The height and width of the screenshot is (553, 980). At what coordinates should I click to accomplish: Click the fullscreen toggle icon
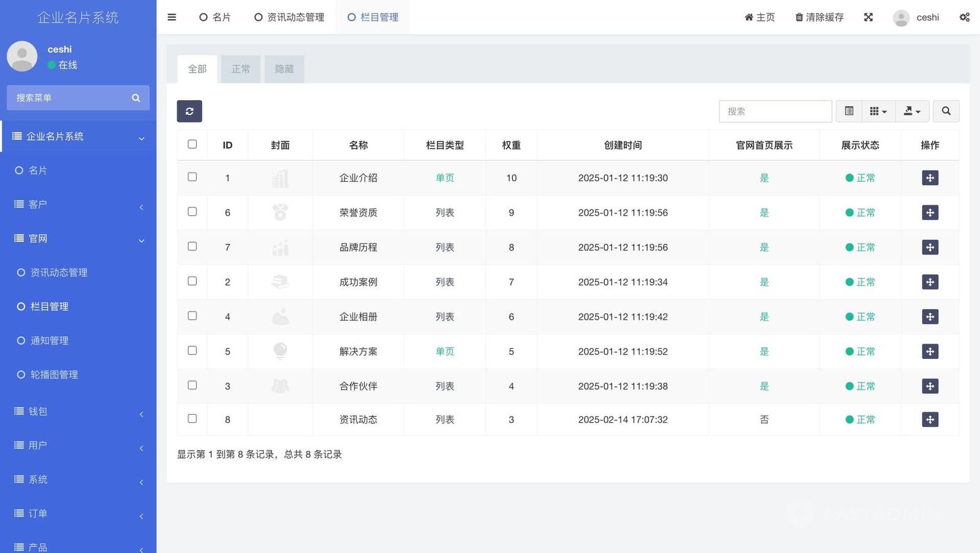868,17
